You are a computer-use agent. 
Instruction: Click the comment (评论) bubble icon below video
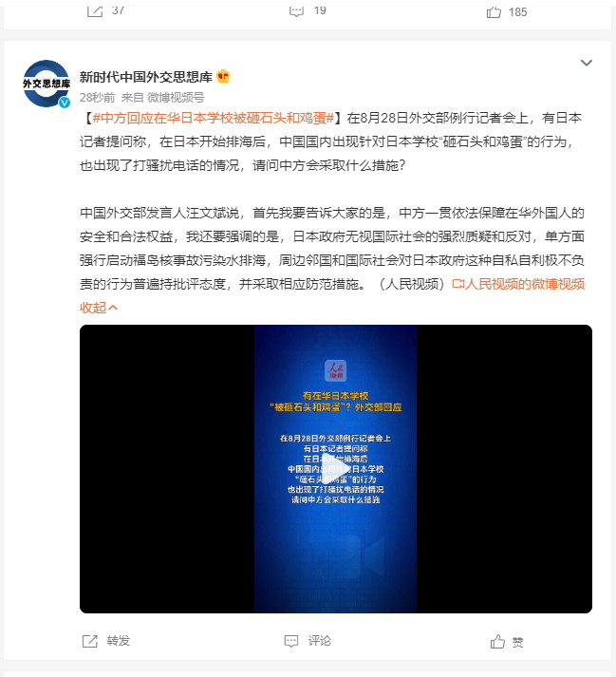tap(291, 641)
